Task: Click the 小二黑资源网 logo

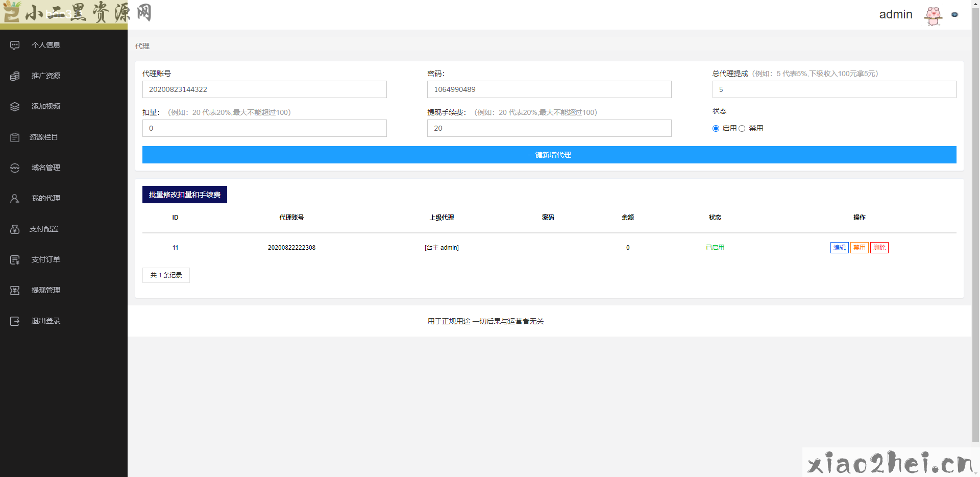Action: coord(77,12)
